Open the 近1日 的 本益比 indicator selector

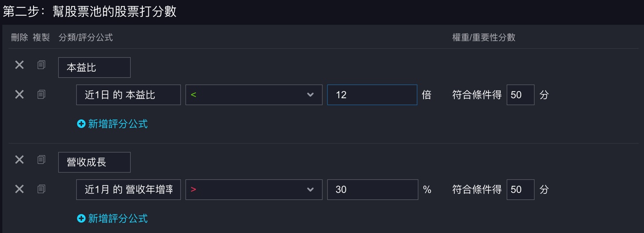point(128,95)
